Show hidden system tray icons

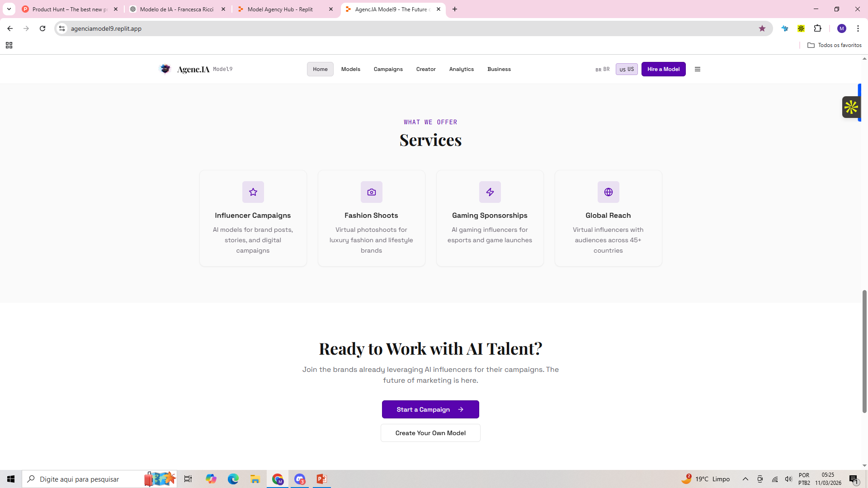(745, 479)
